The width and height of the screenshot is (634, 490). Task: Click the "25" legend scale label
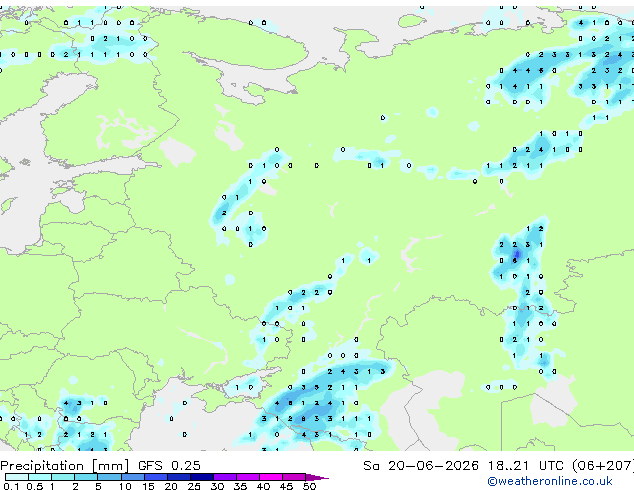pos(194,486)
